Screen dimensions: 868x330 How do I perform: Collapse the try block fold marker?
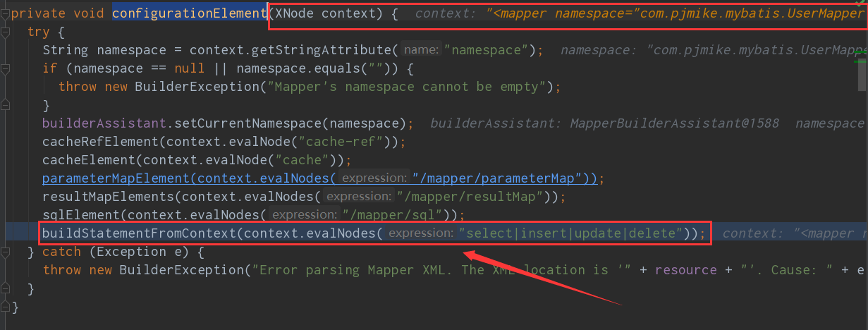click(5, 32)
